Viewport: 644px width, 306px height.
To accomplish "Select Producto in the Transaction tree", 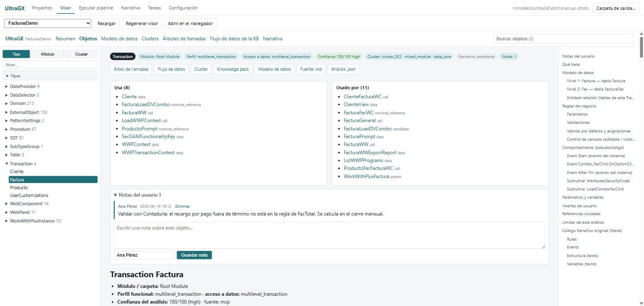I will pyautogui.click(x=19, y=188).
